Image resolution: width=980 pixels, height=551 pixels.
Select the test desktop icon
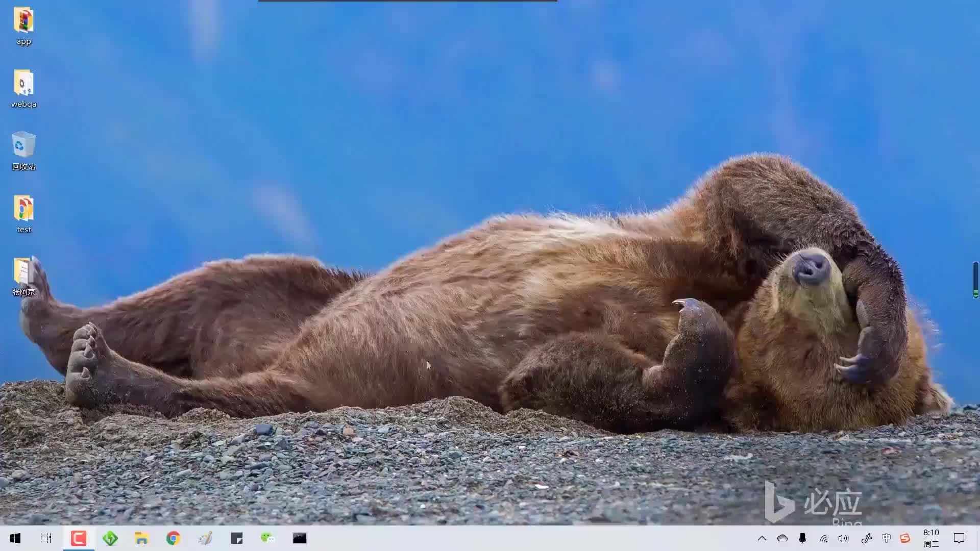[23, 214]
